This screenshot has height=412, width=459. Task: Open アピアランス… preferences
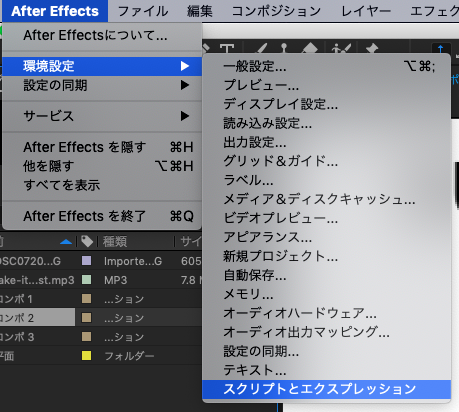tap(326, 237)
